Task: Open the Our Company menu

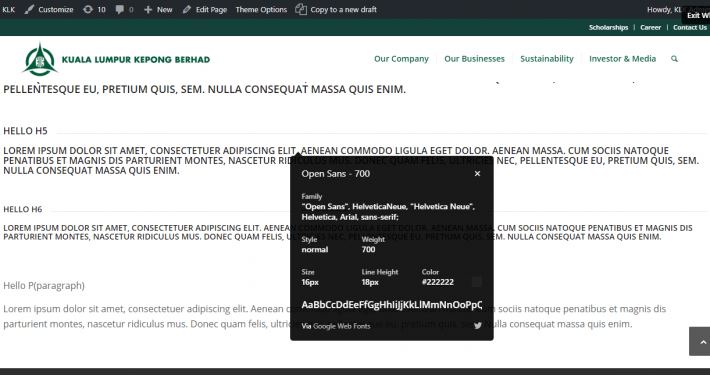Action: point(401,59)
